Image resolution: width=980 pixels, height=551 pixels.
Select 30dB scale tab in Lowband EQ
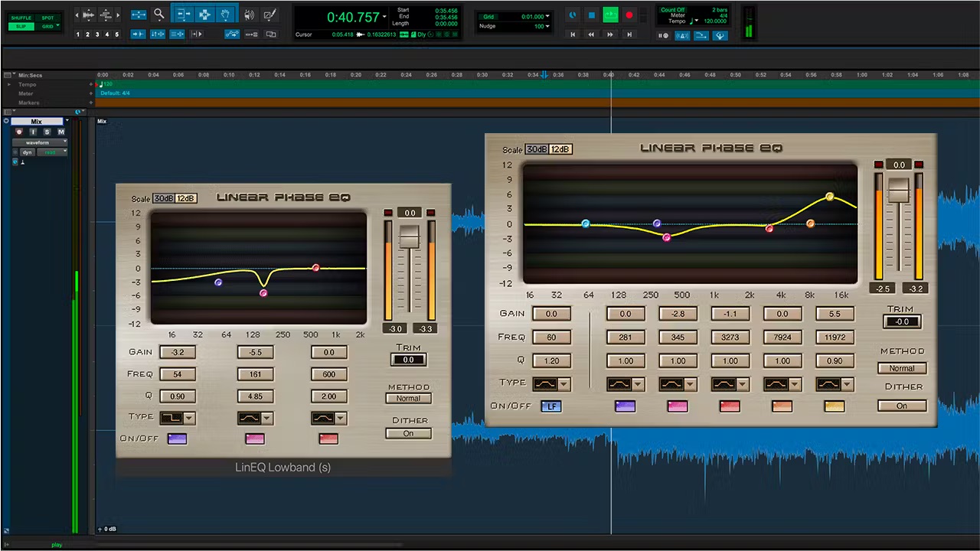tap(164, 199)
